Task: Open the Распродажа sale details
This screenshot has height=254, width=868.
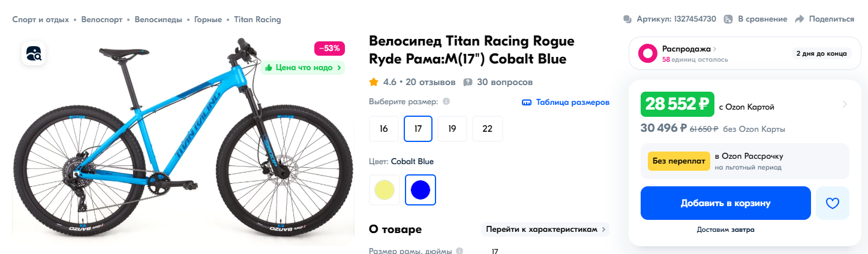Action: tap(689, 49)
